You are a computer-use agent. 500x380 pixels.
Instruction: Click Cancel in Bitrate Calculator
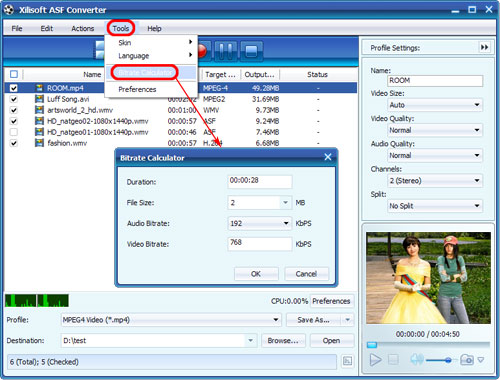306,274
